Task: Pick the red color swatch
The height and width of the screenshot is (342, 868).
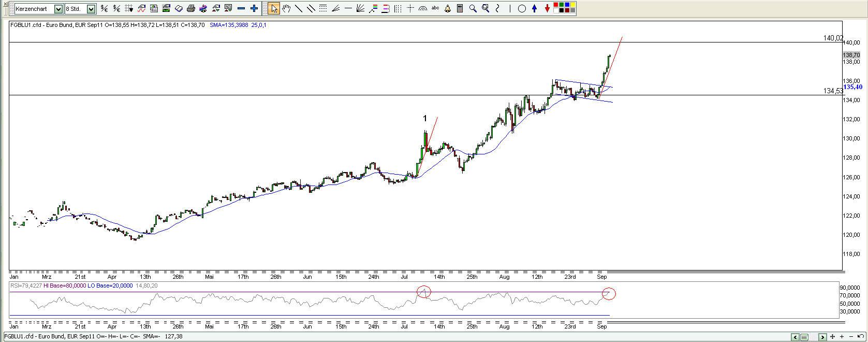Action: 556,5
